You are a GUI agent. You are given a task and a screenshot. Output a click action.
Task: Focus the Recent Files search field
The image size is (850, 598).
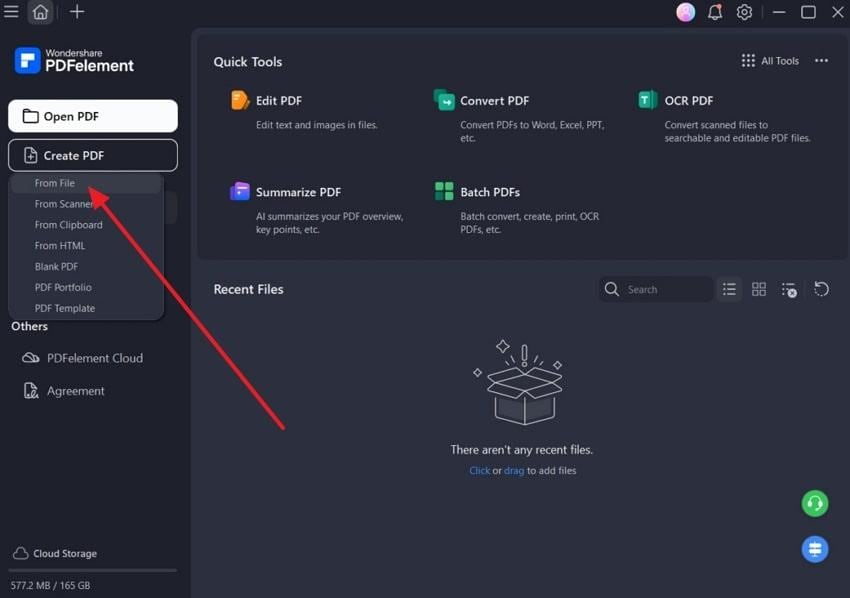656,289
